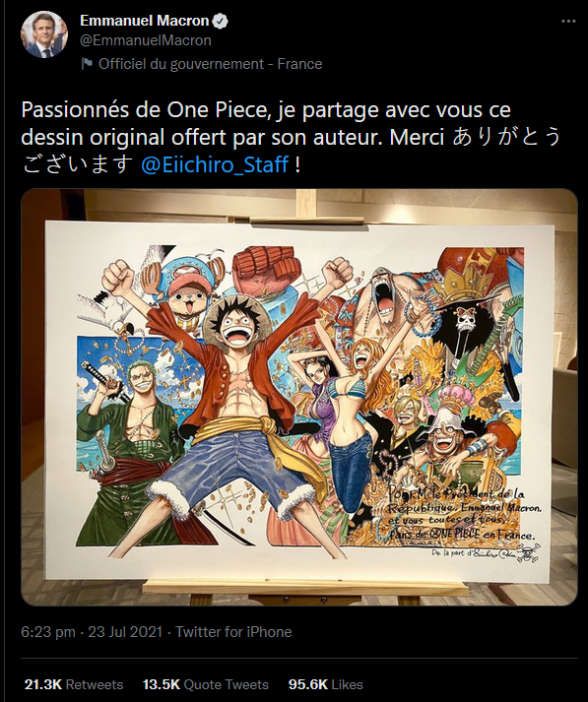Click the government flag icon
Image resolution: width=588 pixels, height=702 pixels.
(87, 64)
